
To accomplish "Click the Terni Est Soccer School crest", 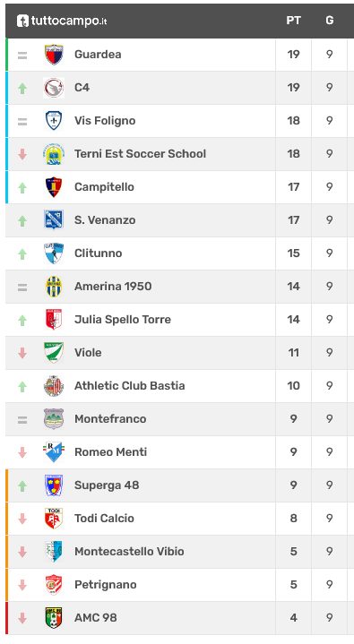I will [x=54, y=154].
